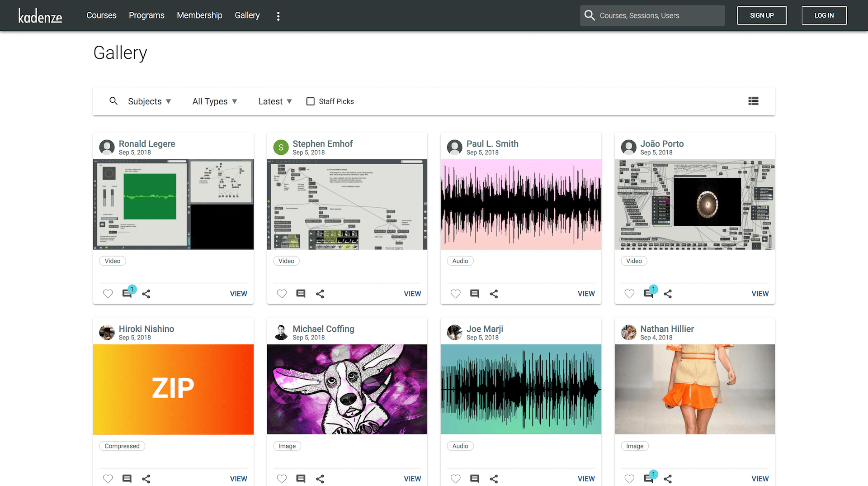Image resolution: width=868 pixels, height=486 pixels.
Task: Click the LOG IN button
Action: [x=824, y=15]
